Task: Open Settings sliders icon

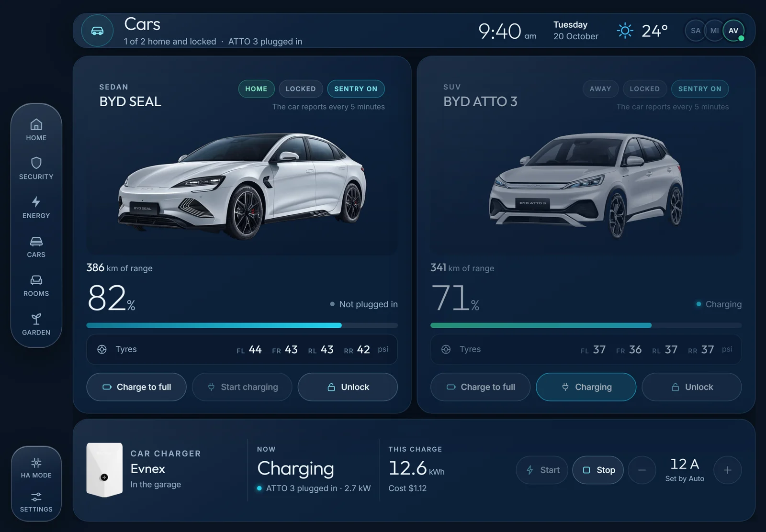Action: (x=36, y=502)
